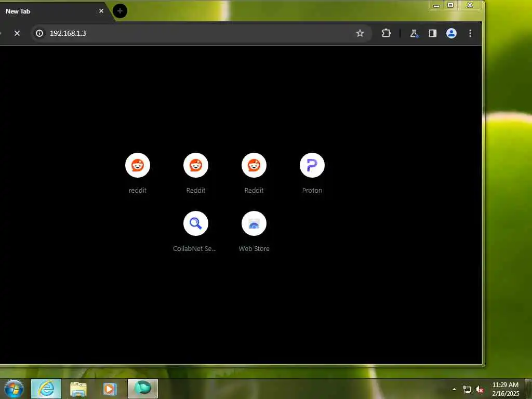Bookmark this page with the star icon
Screen dimensions: 532x399
point(360,33)
